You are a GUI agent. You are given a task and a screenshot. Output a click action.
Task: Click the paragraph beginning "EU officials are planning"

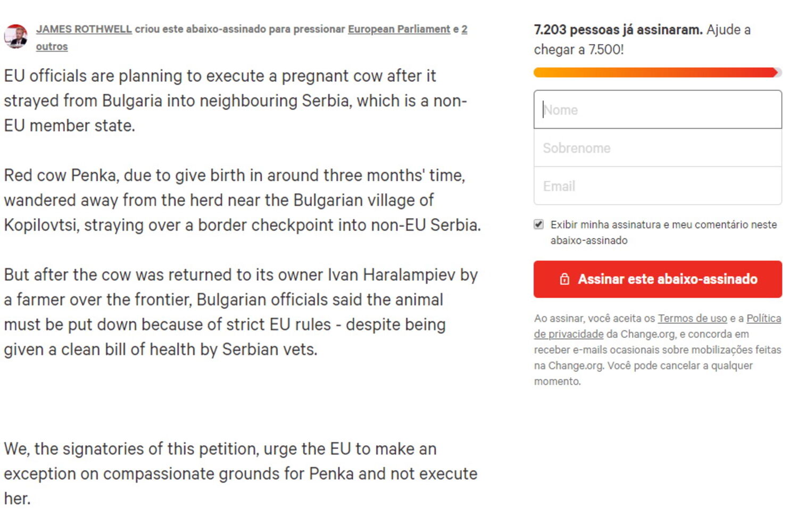tap(234, 101)
